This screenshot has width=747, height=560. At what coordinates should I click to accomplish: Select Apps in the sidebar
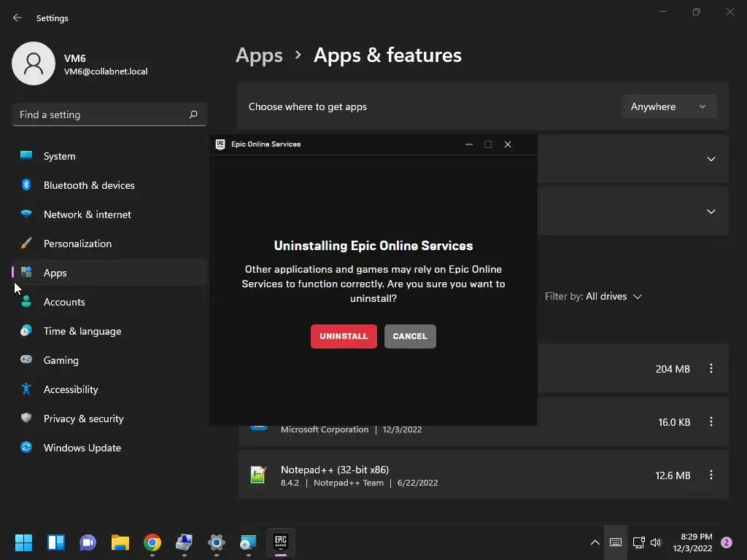point(109,273)
